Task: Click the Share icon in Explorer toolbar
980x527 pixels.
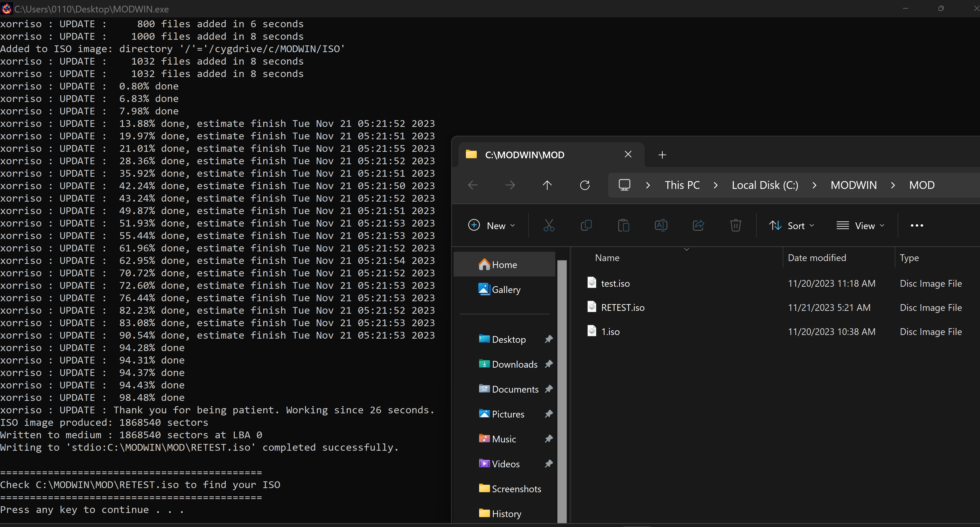Action: tap(698, 225)
